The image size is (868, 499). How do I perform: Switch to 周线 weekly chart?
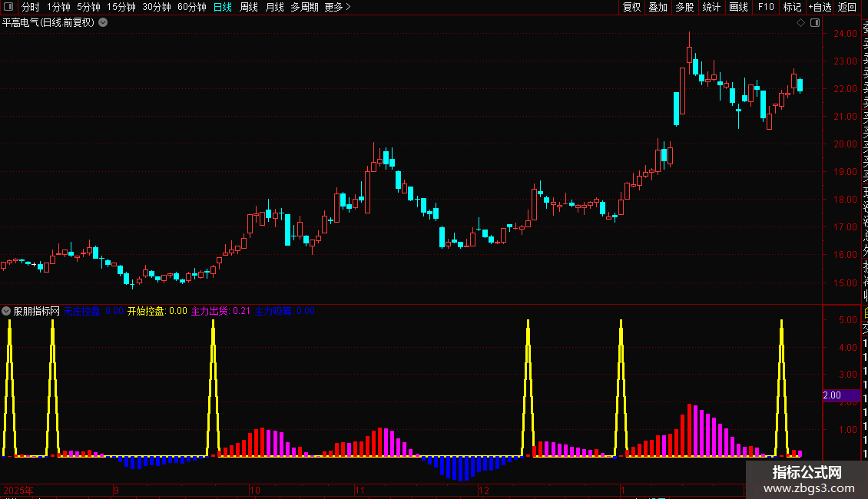(249, 7)
